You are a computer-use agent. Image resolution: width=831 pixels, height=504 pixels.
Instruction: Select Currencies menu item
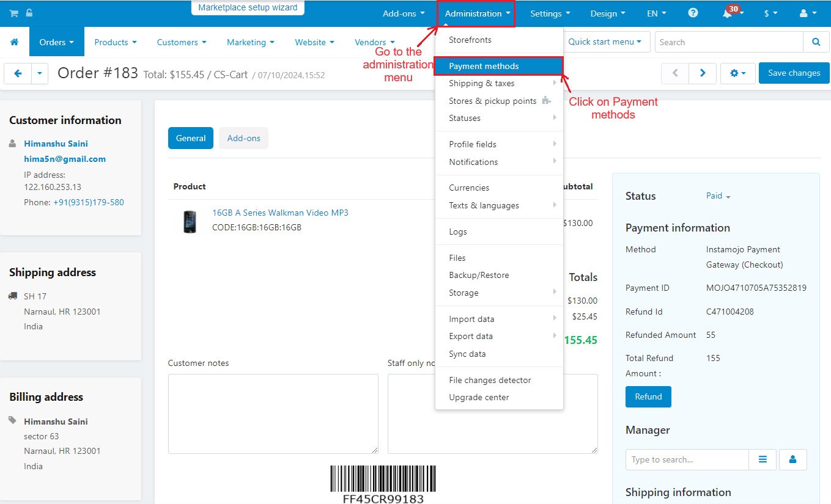[499, 188]
